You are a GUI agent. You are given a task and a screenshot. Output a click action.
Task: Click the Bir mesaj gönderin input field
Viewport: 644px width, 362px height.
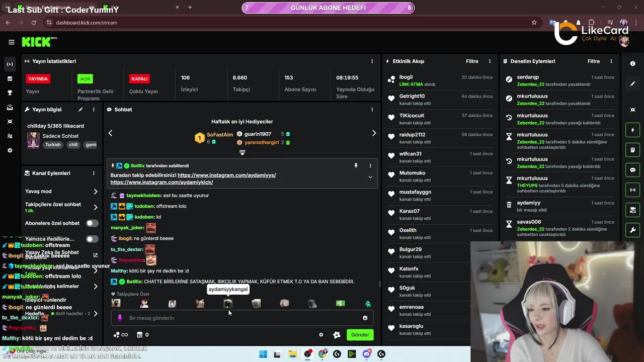click(242, 318)
